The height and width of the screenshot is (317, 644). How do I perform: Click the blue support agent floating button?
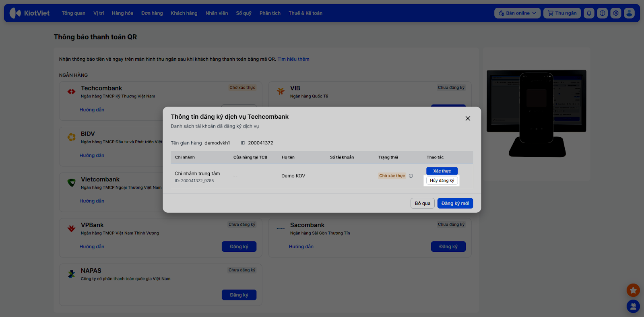633,307
